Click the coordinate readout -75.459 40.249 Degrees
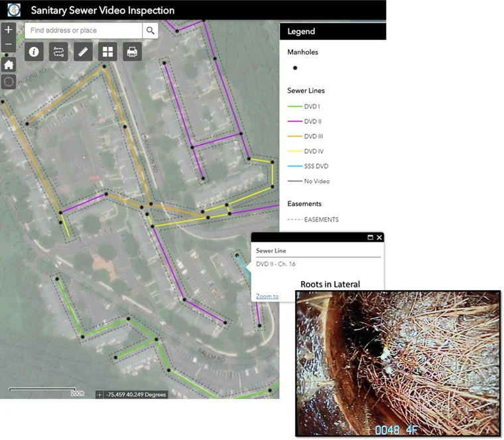504x440 pixels. coord(137,395)
